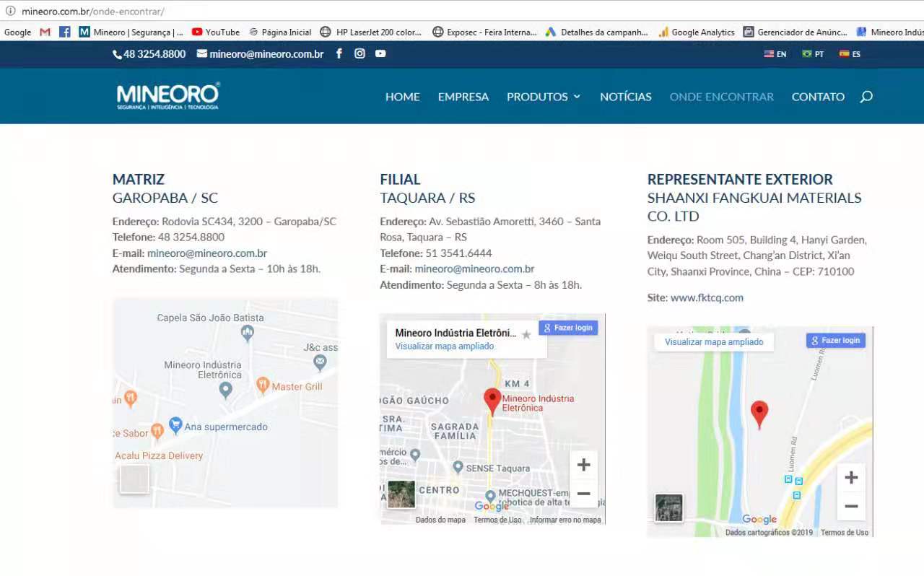Image resolution: width=924 pixels, height=576 pixels.
Task: Open the Google Analytics bookmark
Action: click(697, 32)
